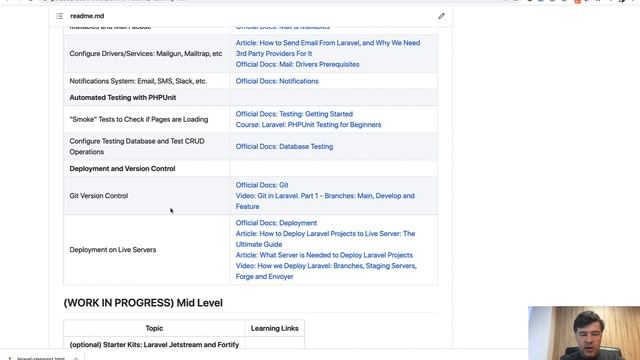Select 'Automated Testing with PHPUnit' section row

[251, 98]
